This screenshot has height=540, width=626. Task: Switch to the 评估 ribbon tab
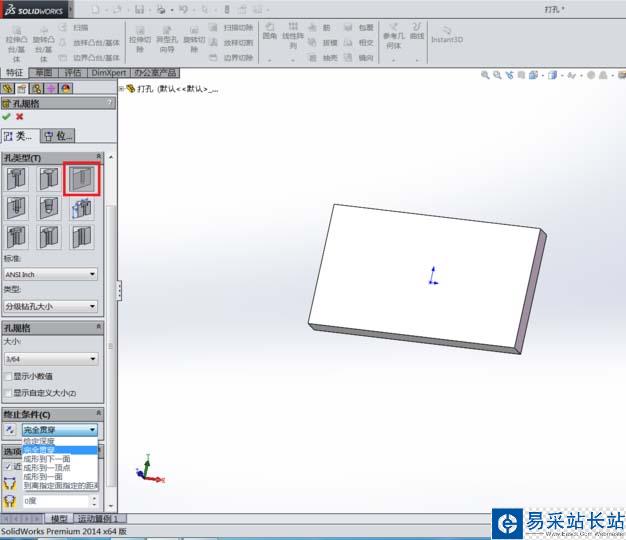click(73, 73)
